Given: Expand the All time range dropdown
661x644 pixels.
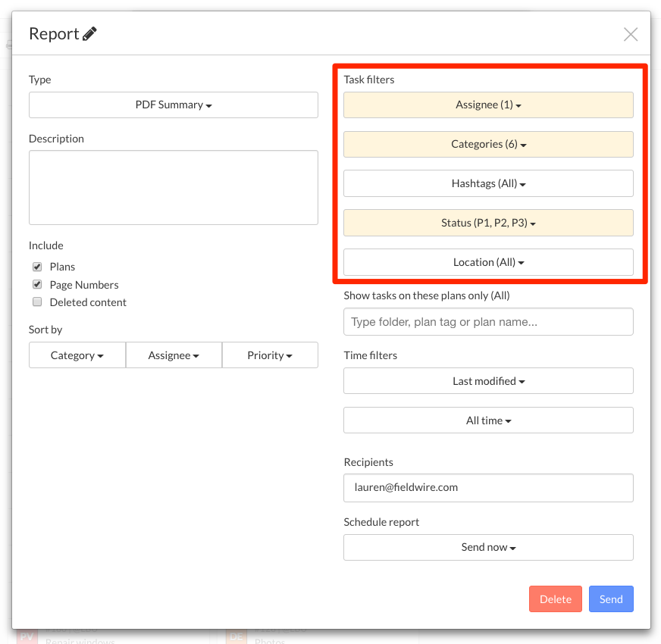Looking at the screenshot, I should tap(488, 420).
